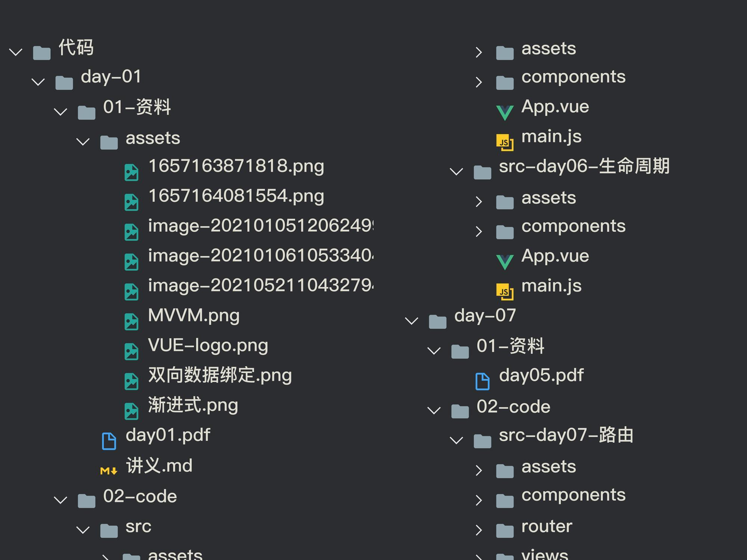Click the image icon next to VUE-logo.png
This screenshot has width=747, height=560.
[x=132, y=351]
